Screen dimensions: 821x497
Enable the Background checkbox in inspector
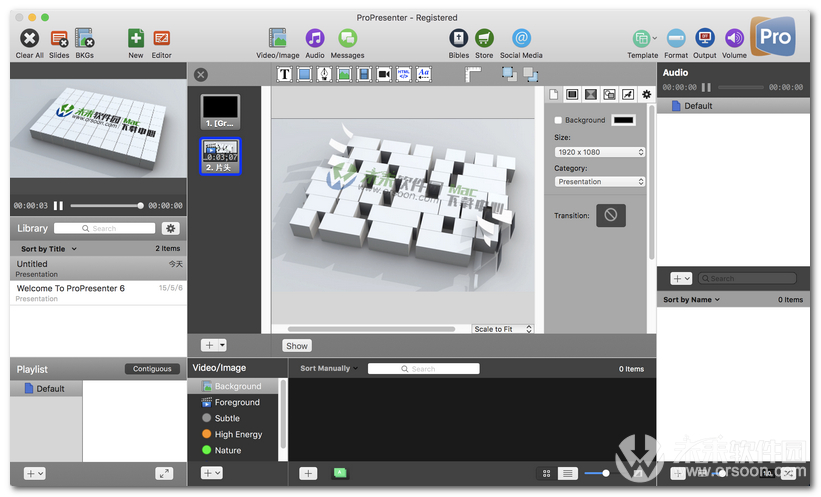[558, 120]
